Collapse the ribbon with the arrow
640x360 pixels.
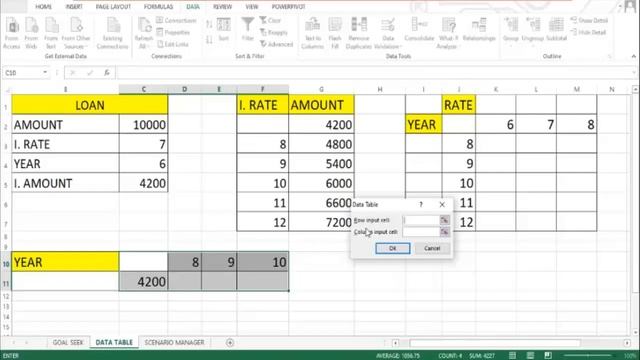[633, 56]
